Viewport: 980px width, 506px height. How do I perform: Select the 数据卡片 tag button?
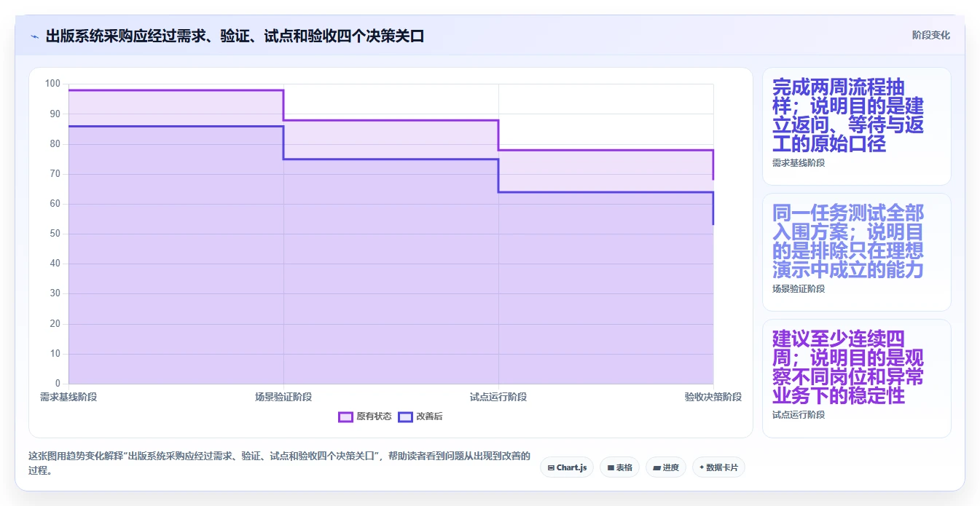click(x=718, y=467)
